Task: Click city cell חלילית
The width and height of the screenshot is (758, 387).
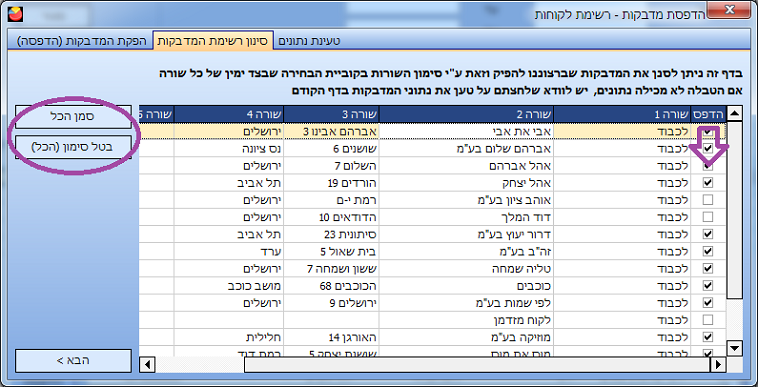Action: coord(229,337)
